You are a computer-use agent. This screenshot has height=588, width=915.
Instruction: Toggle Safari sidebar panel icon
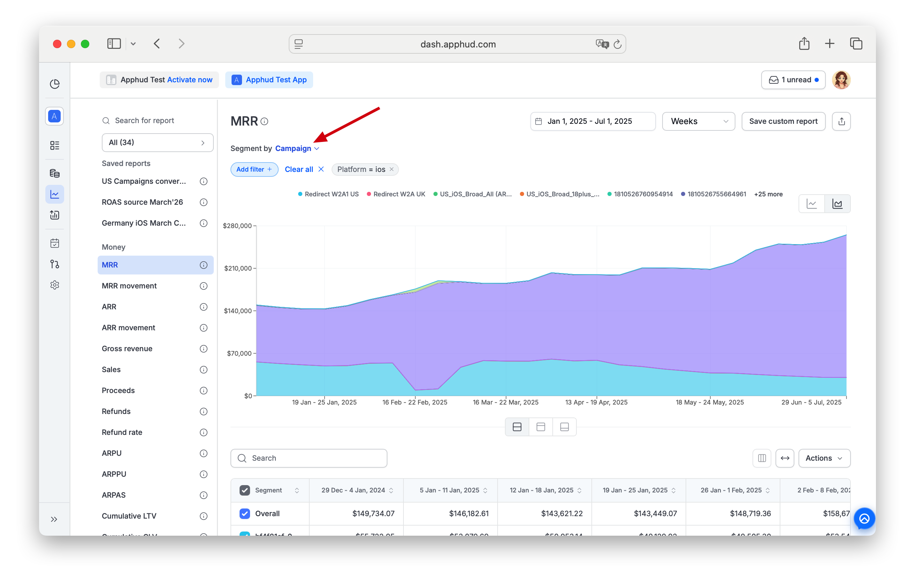114,44
